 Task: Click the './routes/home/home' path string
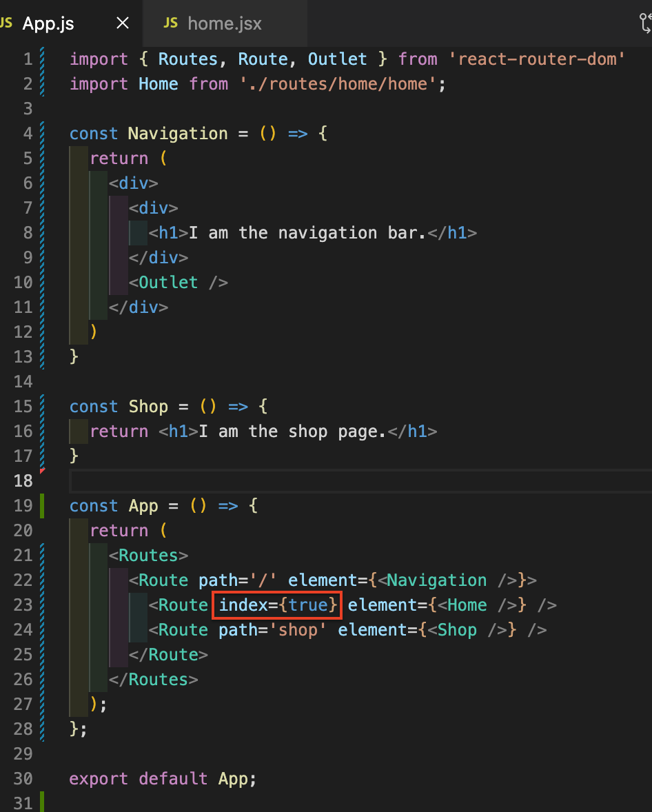click(x=338, y=84)
